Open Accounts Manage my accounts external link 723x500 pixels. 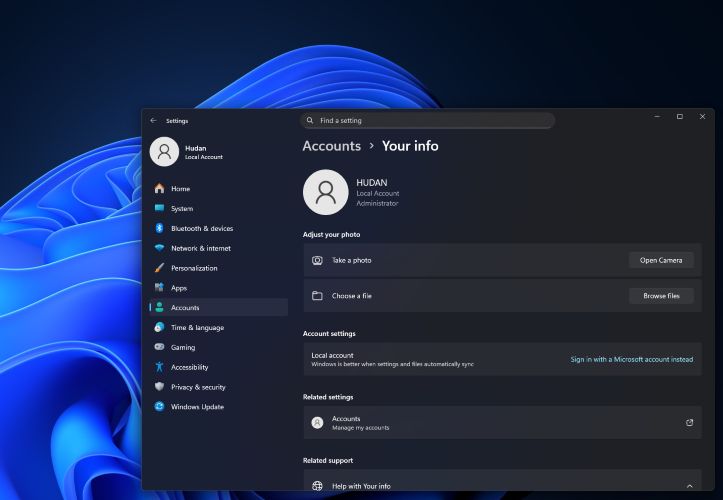point(689,423)
